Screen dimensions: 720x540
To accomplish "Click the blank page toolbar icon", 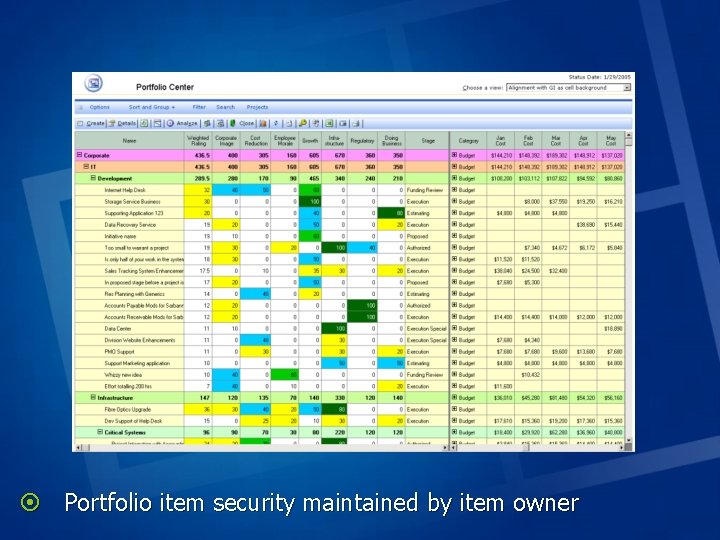I will coord(289,124).
